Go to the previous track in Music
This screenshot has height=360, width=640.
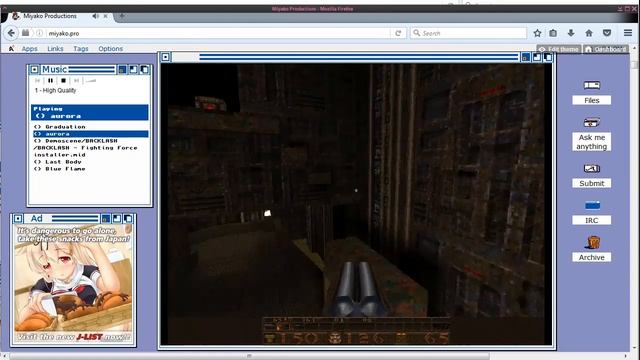(38, 81)
